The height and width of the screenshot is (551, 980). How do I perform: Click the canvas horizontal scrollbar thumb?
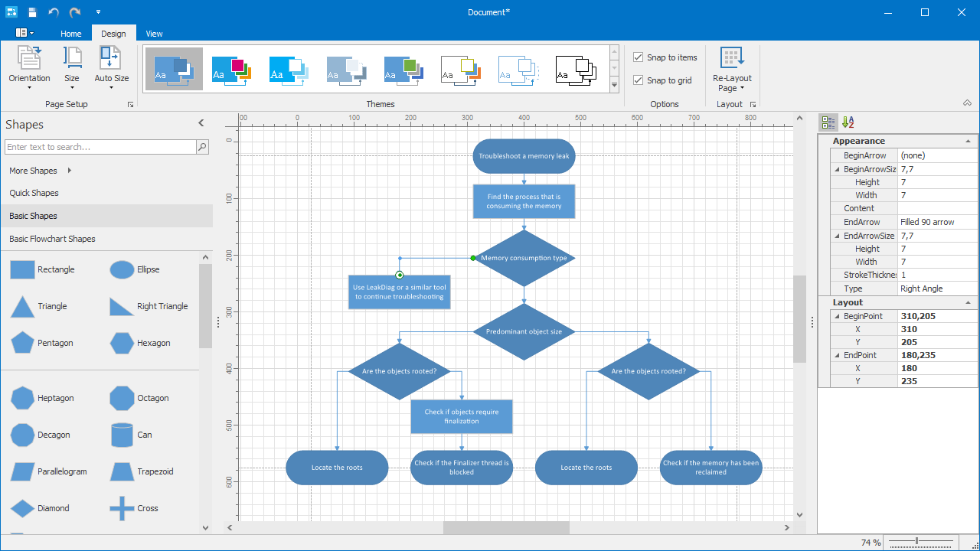(506, 527)
